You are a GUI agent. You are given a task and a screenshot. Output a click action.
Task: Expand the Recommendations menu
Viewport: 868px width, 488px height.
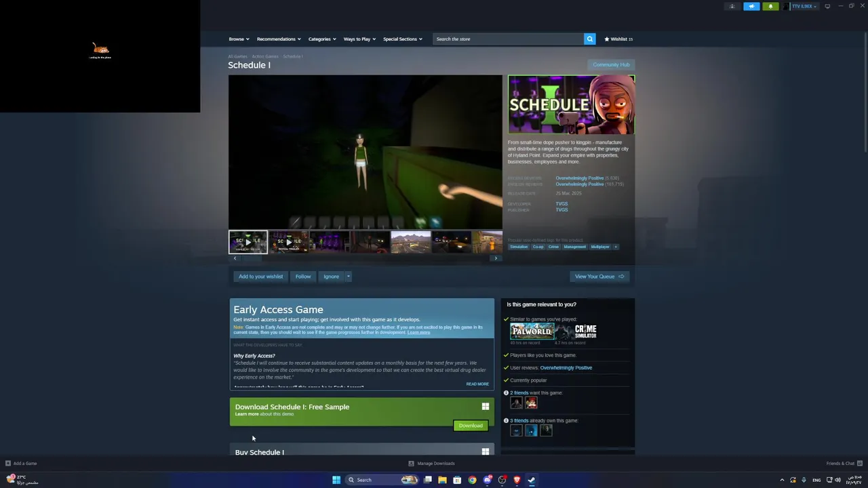pyautogui.click(x=279, y=39)
